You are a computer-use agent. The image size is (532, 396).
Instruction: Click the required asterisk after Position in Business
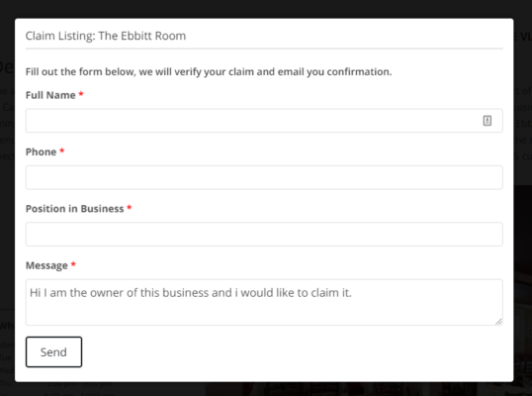130,208
